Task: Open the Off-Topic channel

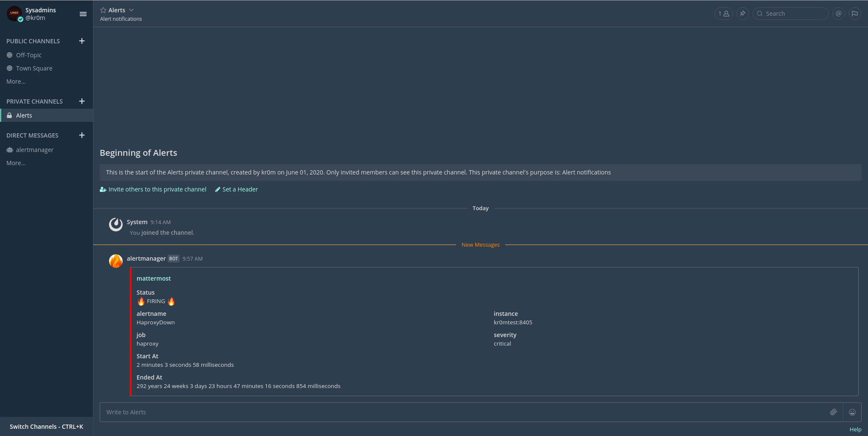Action: click(28, 55)
